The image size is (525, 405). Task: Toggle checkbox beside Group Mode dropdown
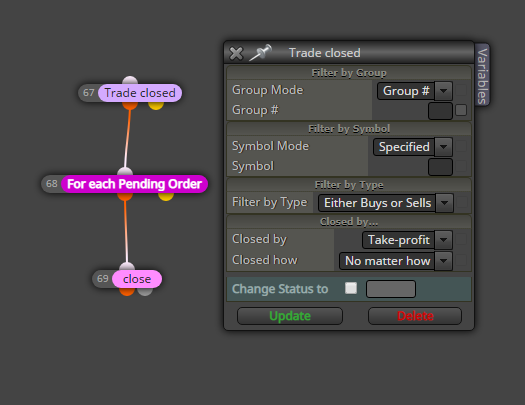tap(461, 90)
